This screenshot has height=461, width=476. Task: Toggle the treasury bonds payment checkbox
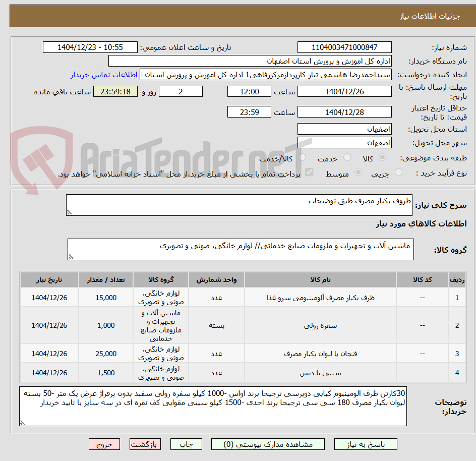[x=309, y=172]
